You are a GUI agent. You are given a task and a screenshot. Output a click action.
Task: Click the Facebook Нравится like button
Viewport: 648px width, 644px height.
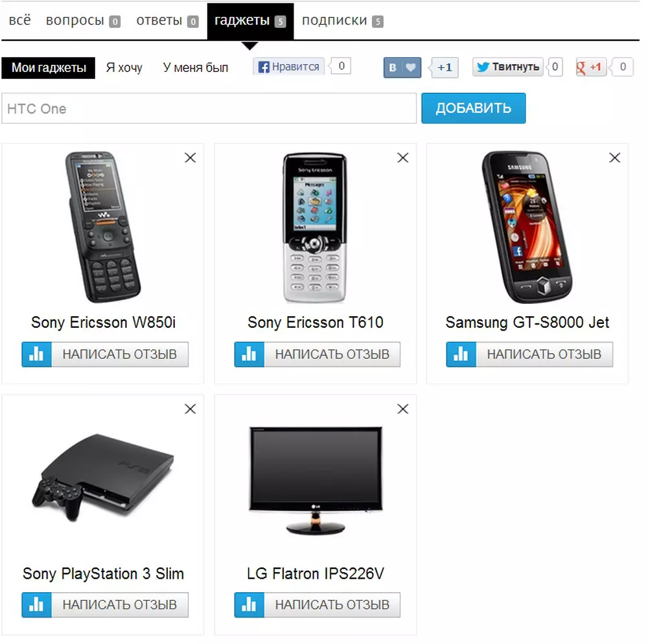(x=288, y=67)
